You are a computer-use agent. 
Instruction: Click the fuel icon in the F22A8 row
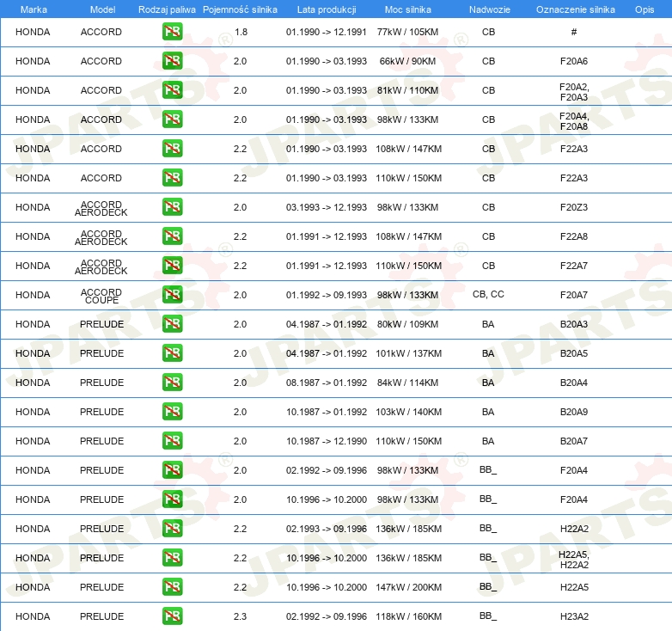tap(172, 236)
